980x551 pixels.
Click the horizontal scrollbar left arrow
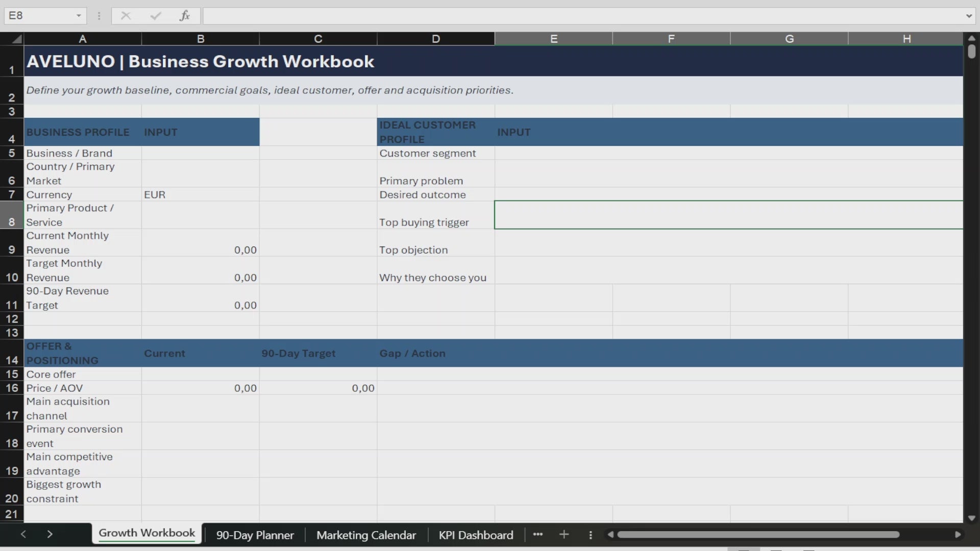click(610, 535)
